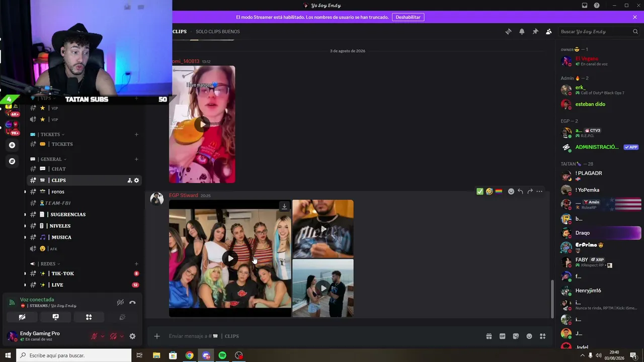Image resolution: width=644 pixels, height=362 pixels.
Task: Open Spotify from the taskbar
Action: click(x=222, y=355)
